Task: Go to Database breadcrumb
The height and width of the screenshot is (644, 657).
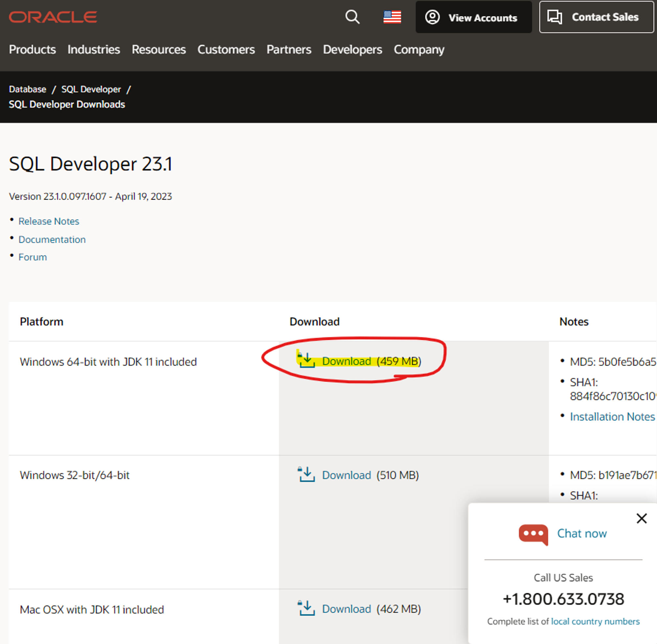Action: (x=27, y=89)
